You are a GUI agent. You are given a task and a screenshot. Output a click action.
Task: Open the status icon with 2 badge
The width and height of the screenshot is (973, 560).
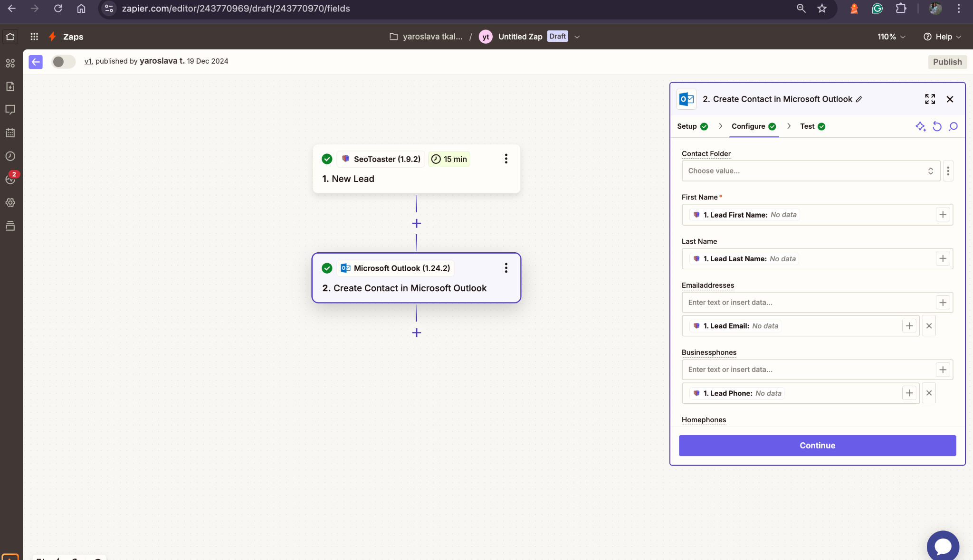click(10, 179)
